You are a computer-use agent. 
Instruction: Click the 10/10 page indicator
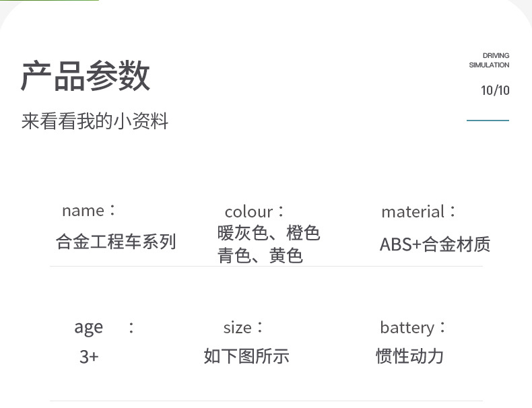[x=495, y=90]
